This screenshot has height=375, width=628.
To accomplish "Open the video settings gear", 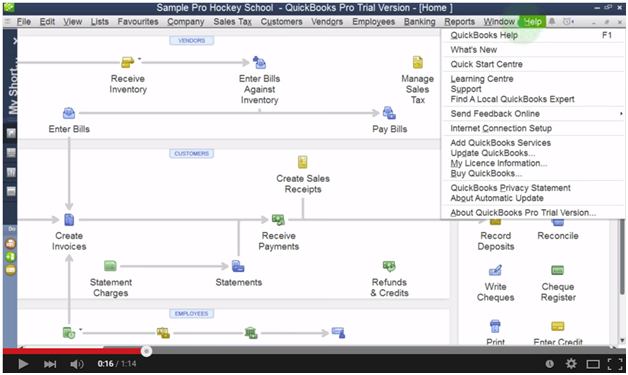I will point(571,364).
